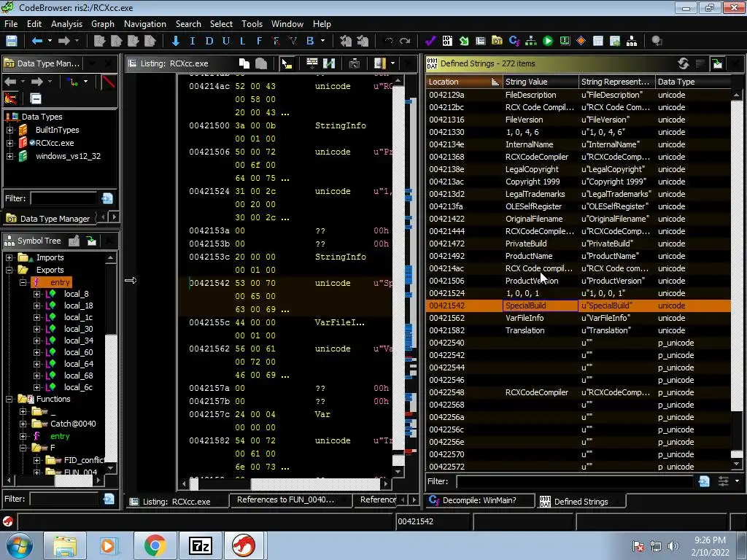This screenshot has width=747, height=560.
Task: Expand the local_8 tree node
Action: pyautogui.click(x=36, y=295)
